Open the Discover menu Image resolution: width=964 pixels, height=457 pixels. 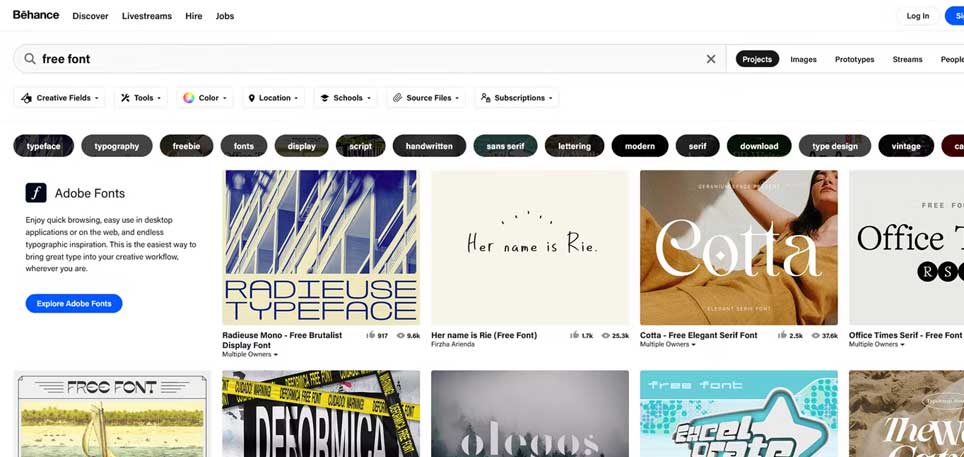tap(90, 16)
